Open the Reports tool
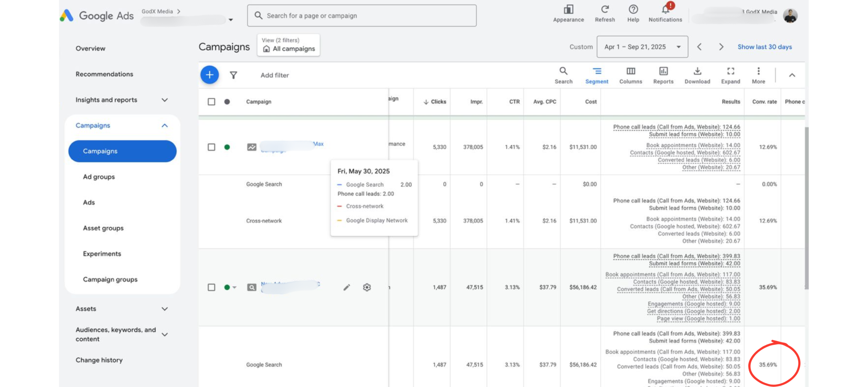868x387 pixels. [663, 75]
